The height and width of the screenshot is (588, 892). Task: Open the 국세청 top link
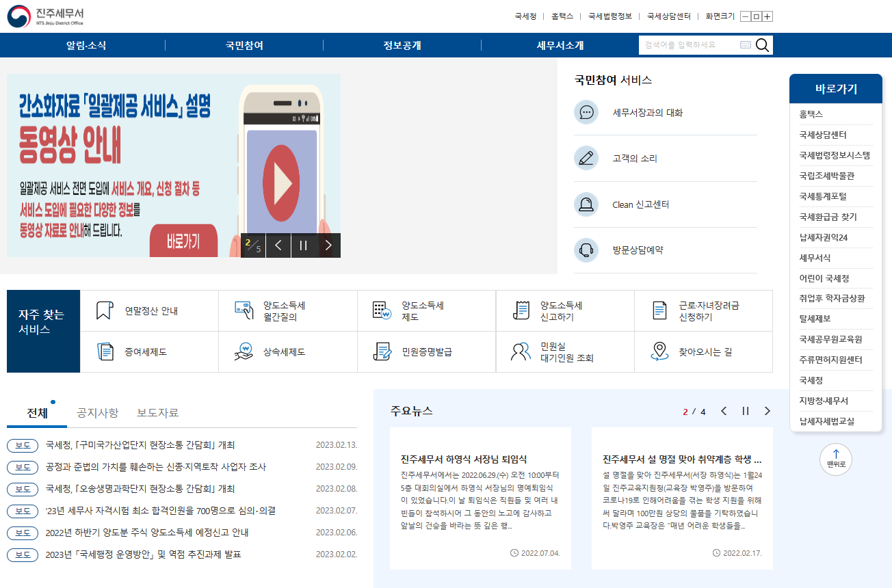(x=525, y=16)
